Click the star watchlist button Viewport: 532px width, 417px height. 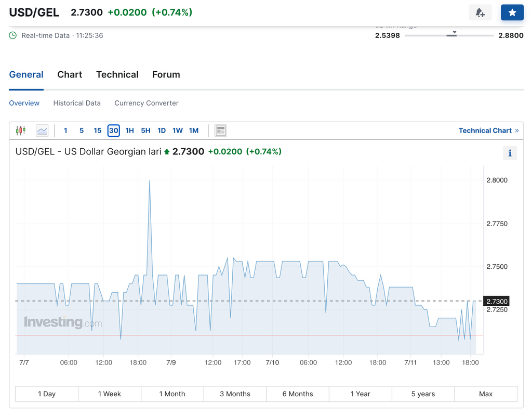click(512, 12)
